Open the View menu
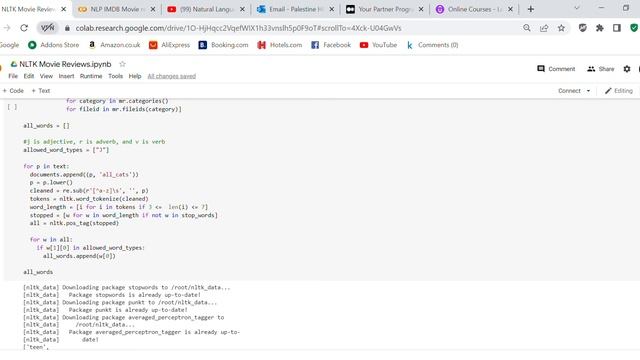Viewport: 640px width, 360px height. click(46, 76)
